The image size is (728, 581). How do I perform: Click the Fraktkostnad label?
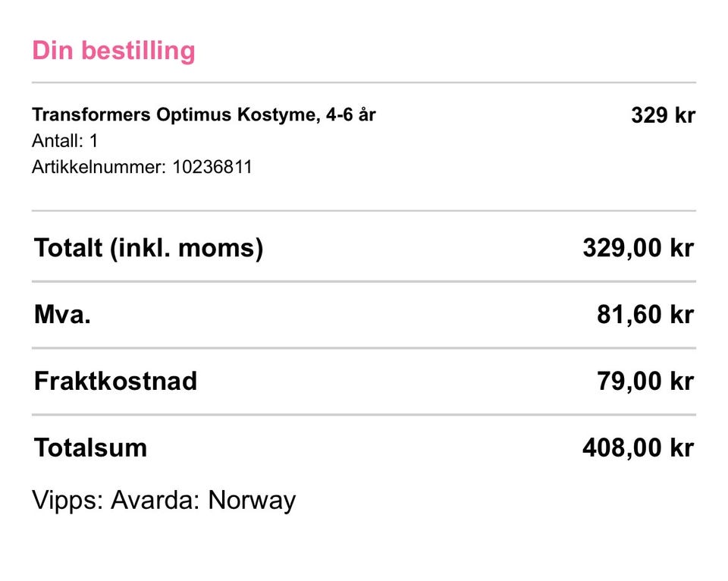(x=115, y=382)
